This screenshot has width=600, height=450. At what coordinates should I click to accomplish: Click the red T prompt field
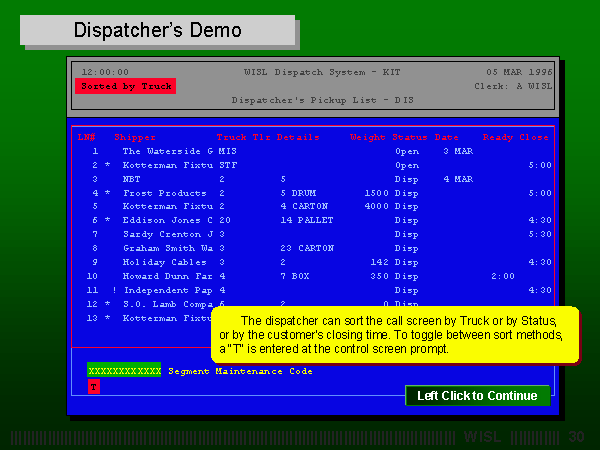click(94, 387)
